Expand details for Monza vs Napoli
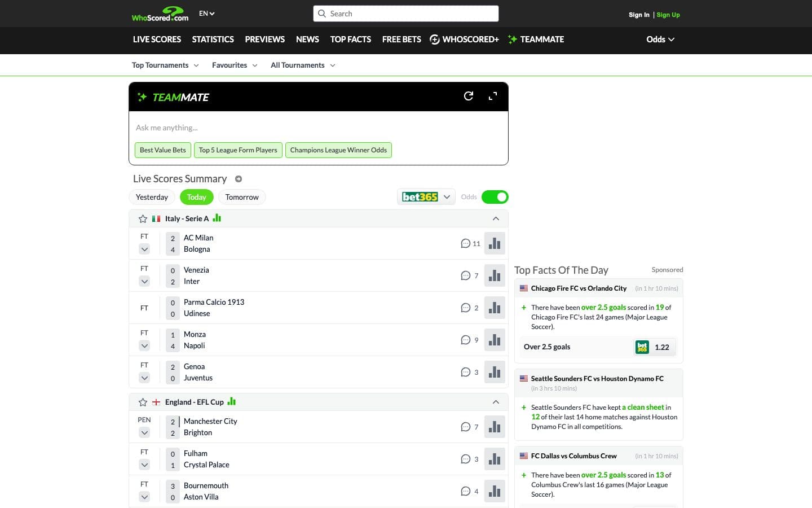 coord(144,345)
